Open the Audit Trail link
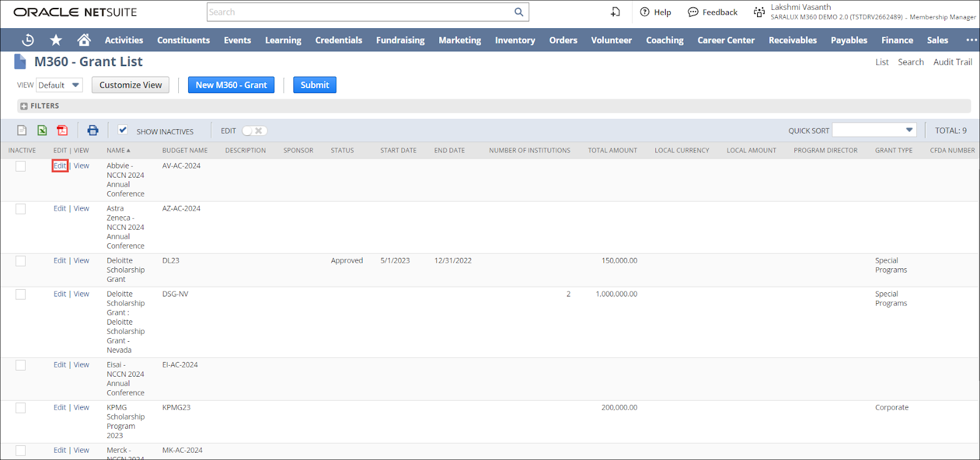The width and height of the screenshot is (980, 460). pyautogui.click(x=952, y=62)
